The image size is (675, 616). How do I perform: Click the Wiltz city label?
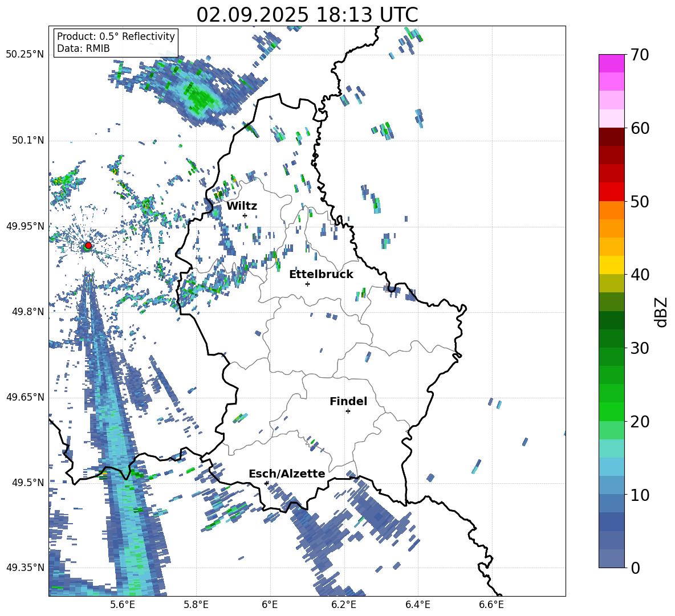[x=242, y=206]
